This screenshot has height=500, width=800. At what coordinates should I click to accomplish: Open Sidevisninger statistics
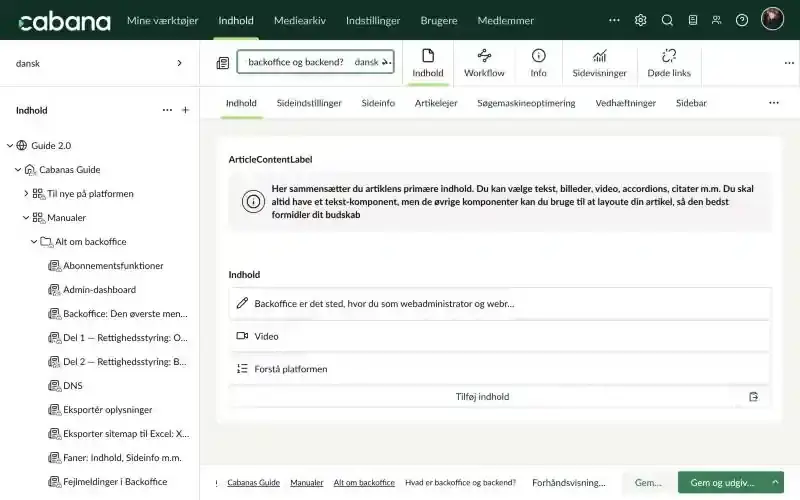click(x=599, y=63)
